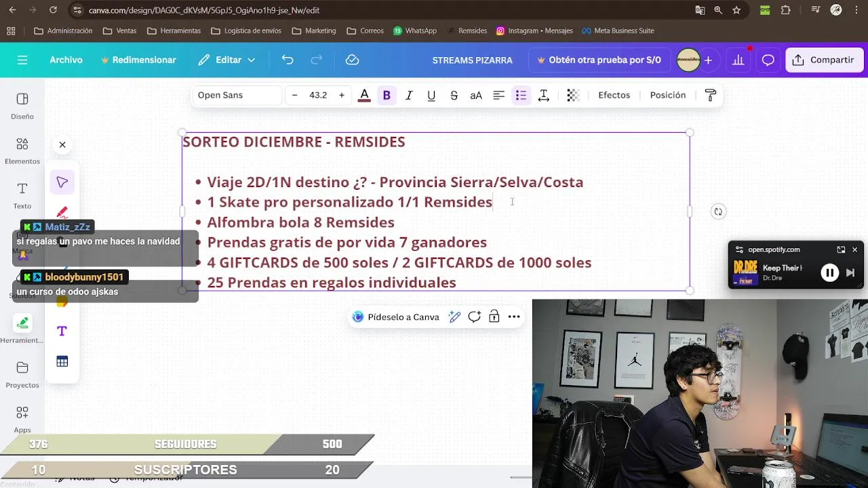Select the STREAMS PIZARRA design title

(473, 60)
